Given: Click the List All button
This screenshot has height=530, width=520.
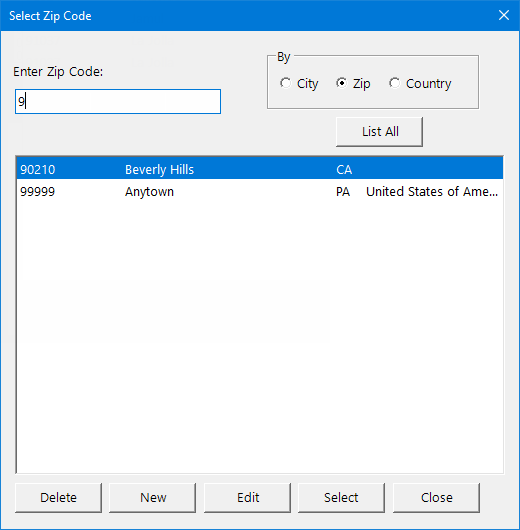Looking at the screenshot, I should coord(379,131).
